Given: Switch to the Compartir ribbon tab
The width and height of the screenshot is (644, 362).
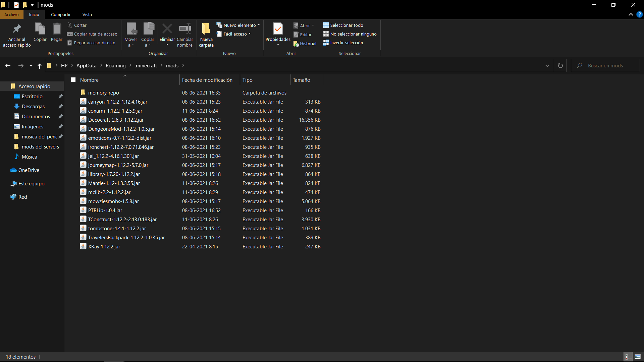Looking at the screenshot, I should pyautogui.click(x=61, y=14).
